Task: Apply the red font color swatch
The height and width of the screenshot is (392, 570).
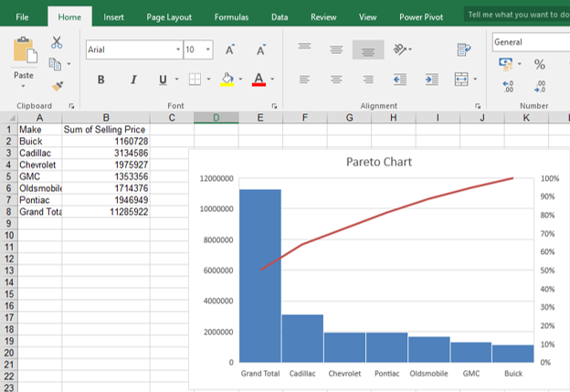Action: tap(259, 80)
